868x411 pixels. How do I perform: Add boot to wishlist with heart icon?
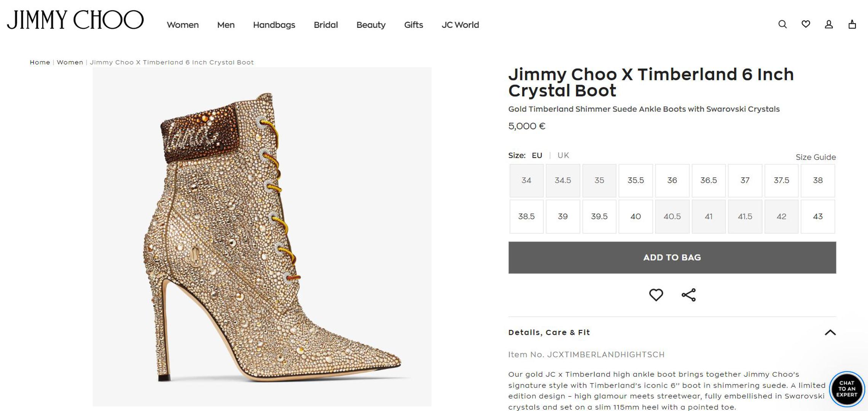point(656,295)
